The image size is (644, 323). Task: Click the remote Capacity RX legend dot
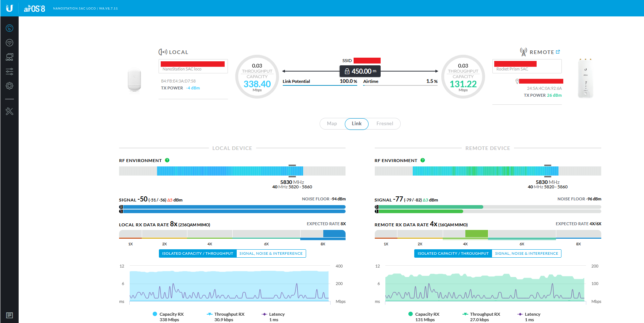(411, 314)
